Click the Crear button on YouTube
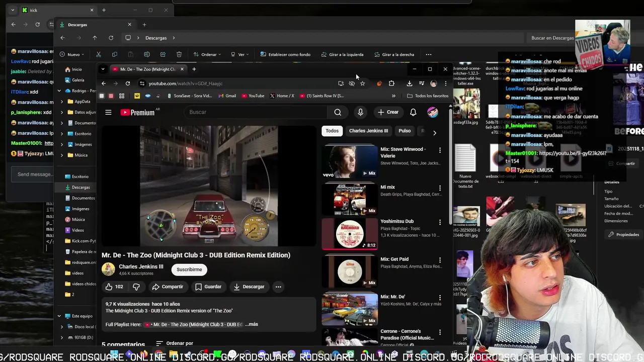 388,112
